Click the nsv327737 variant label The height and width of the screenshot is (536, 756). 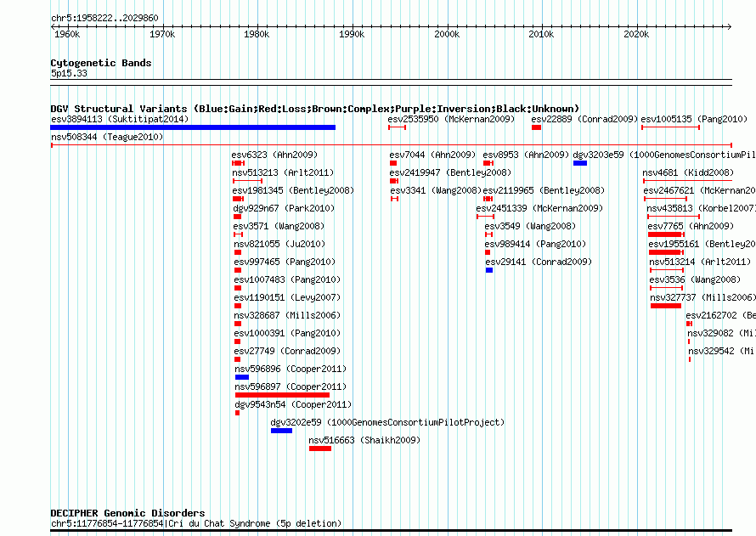(703, 297)
